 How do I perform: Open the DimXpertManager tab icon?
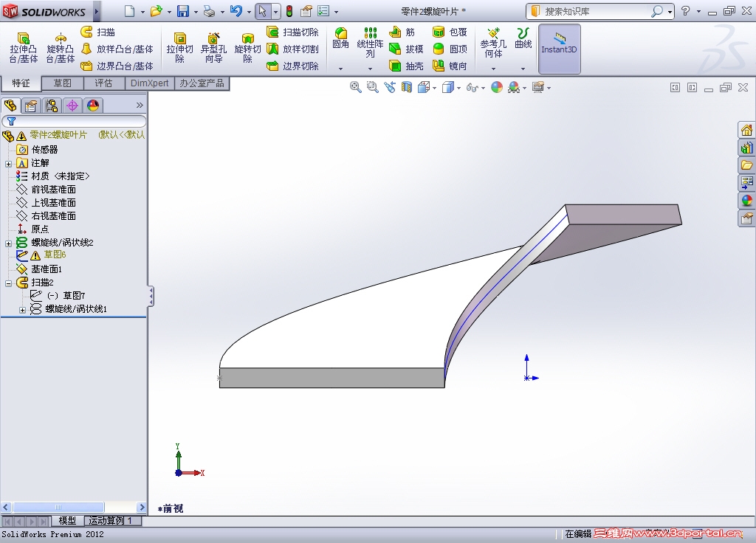coord(72,106)
